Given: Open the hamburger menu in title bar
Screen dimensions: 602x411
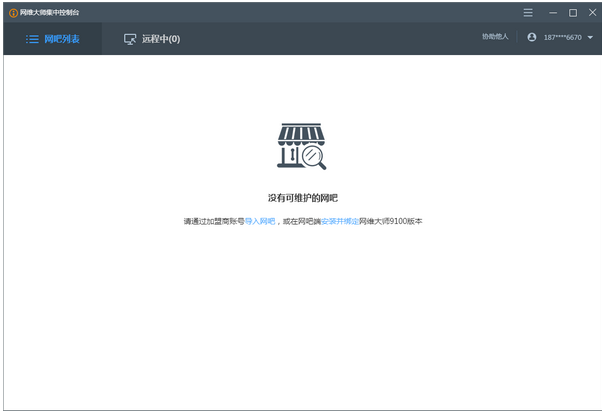Looking at the screenshot, I should pos(528,13).
